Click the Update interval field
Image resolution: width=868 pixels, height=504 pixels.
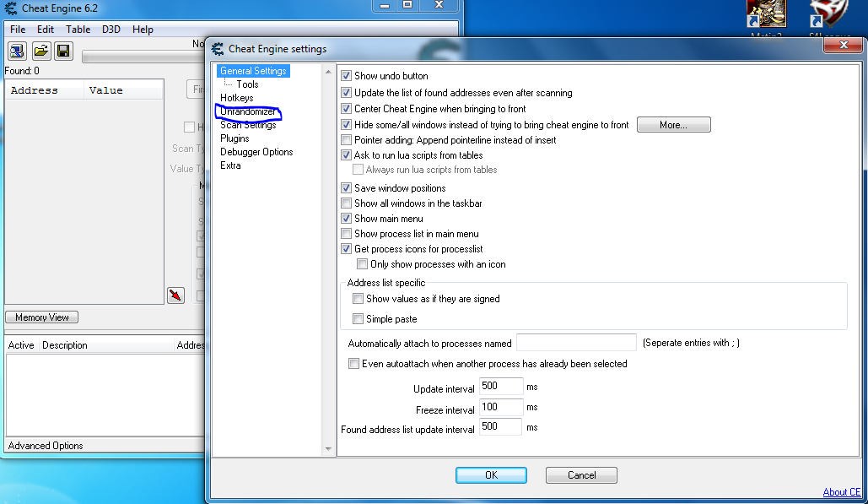tap(501, 386)
